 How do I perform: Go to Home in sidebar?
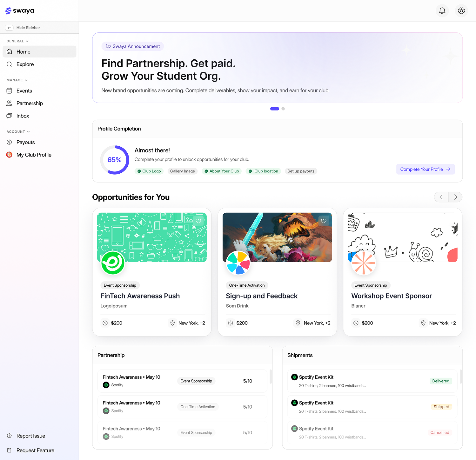[x=39, y=52]
